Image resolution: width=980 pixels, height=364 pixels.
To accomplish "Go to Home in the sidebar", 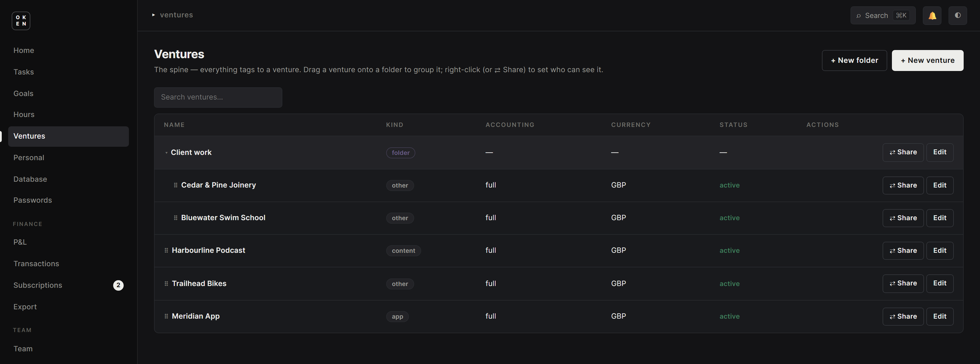I will pos(69,50).
